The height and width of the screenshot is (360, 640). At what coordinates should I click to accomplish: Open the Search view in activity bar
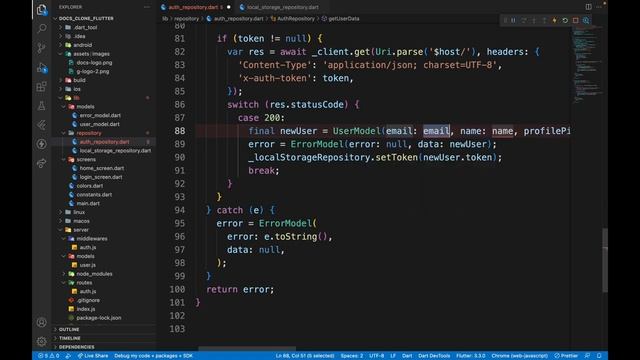42,28
